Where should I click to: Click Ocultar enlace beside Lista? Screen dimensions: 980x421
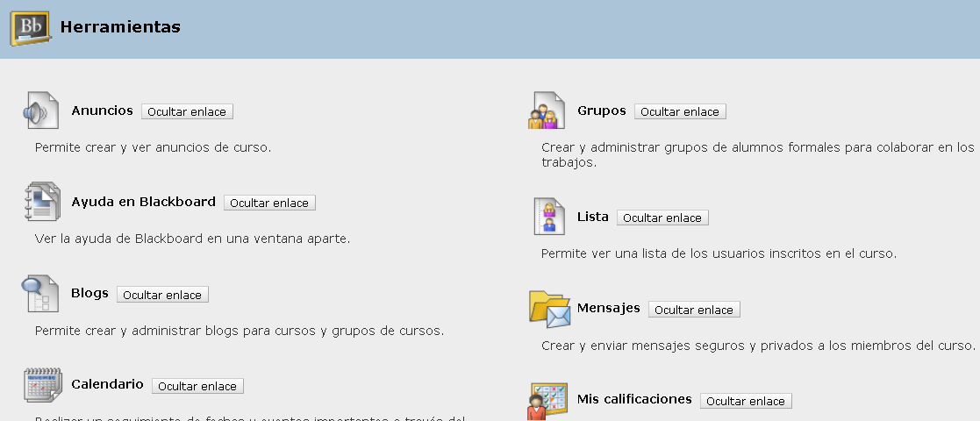(x=662, y=218)
